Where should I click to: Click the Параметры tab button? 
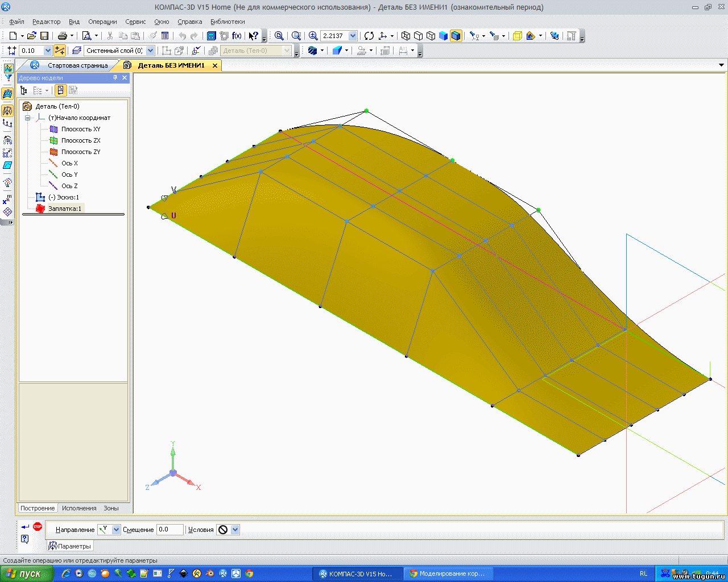70,546
